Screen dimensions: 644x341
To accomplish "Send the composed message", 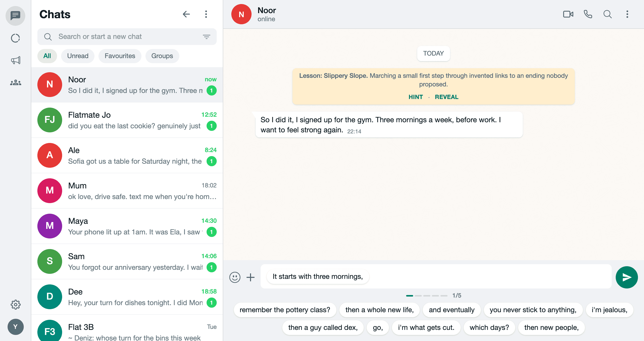I will point(627,277).
